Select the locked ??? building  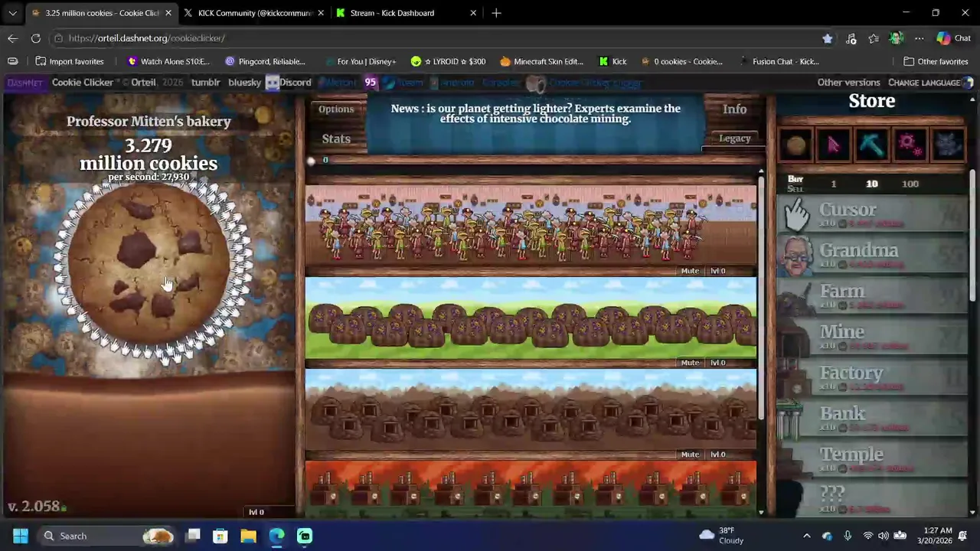(x=872, y=499)
